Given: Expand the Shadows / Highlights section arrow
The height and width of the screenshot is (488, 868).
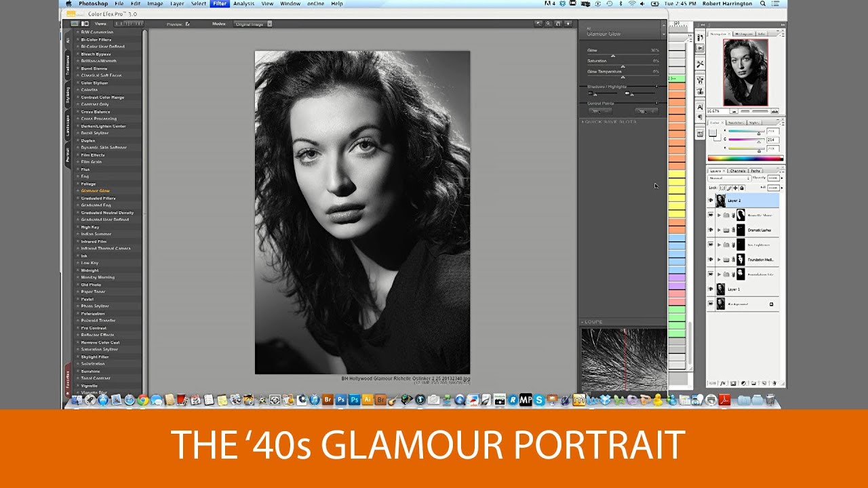Looking at the screenshot, I should click(656, 87).
